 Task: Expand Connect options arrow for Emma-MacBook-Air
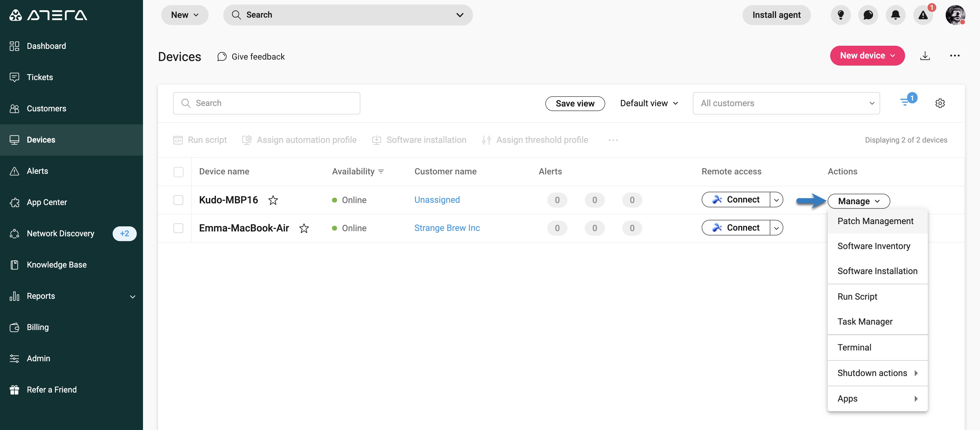pos(776,228)
